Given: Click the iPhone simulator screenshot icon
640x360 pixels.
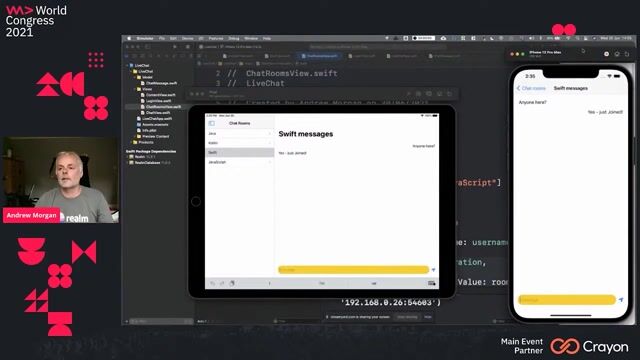Looking at the screenshot, I should point(617,54).
